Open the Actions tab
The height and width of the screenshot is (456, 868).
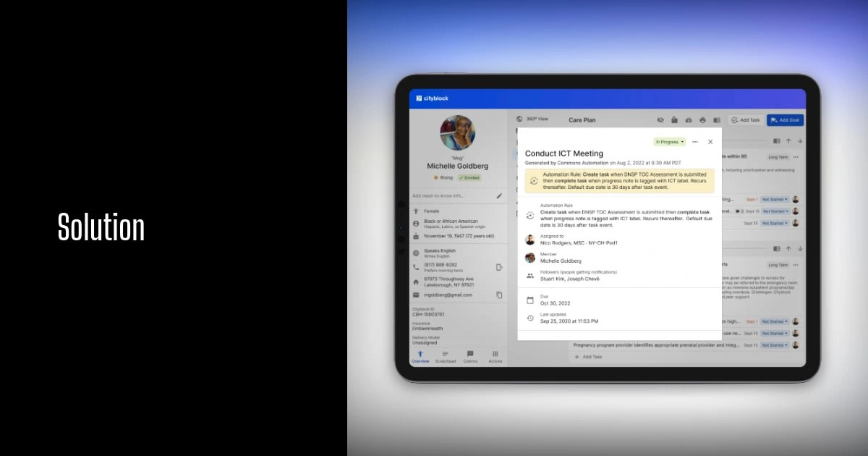point(495,356)
